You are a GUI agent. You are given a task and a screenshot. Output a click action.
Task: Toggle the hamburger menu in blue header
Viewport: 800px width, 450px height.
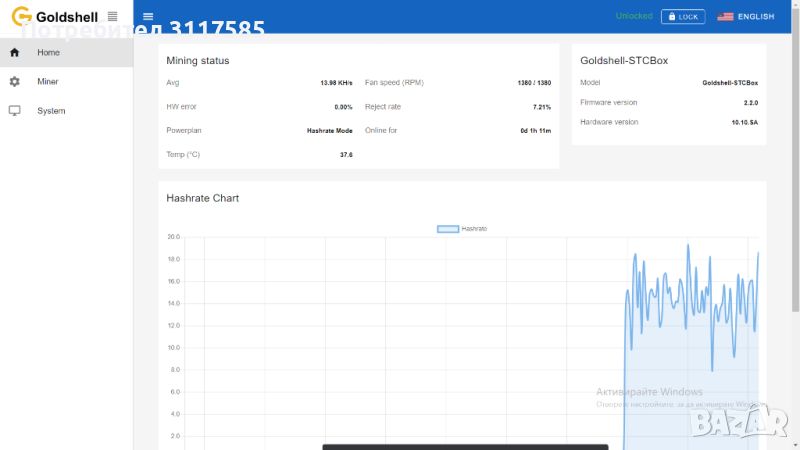[x=148, y=17]
